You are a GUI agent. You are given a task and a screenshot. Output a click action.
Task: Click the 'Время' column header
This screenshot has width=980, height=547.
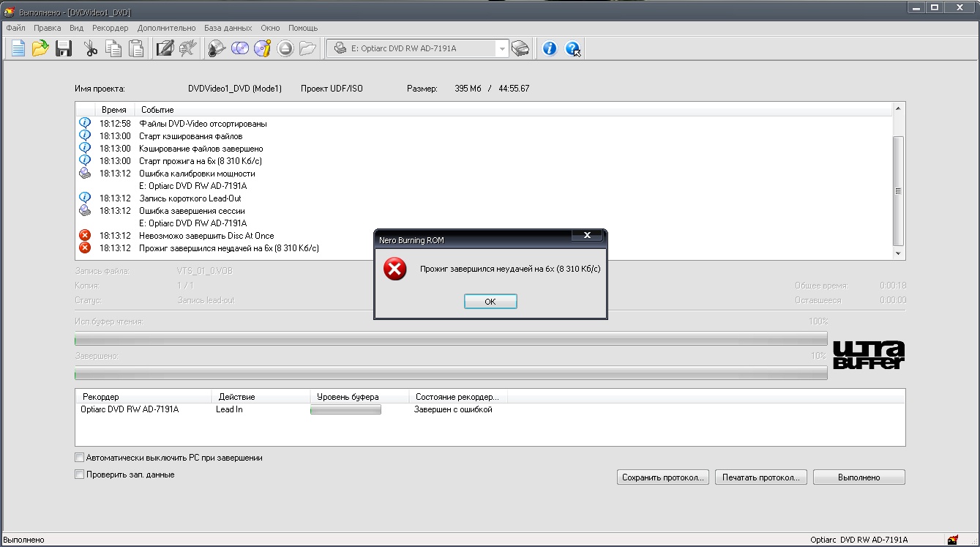point(114,110)
